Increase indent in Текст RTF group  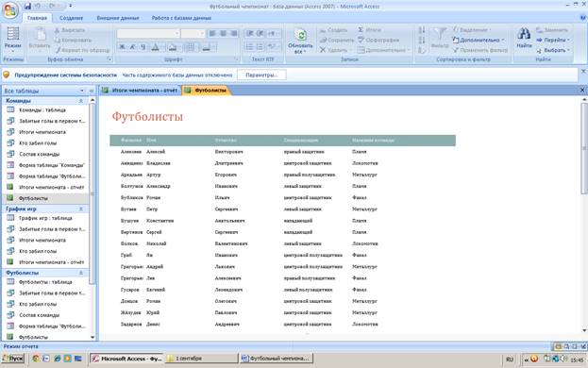pos(260,33)
